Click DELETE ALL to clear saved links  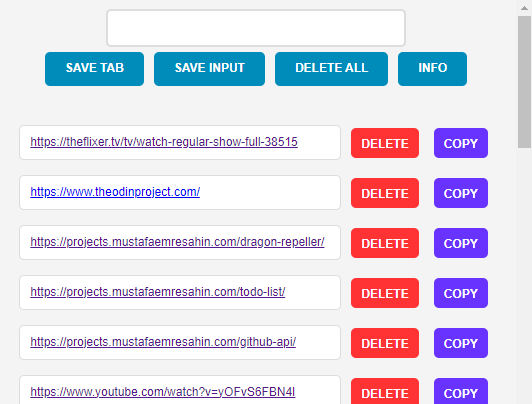pyautogui.click(x=331, y=69)
